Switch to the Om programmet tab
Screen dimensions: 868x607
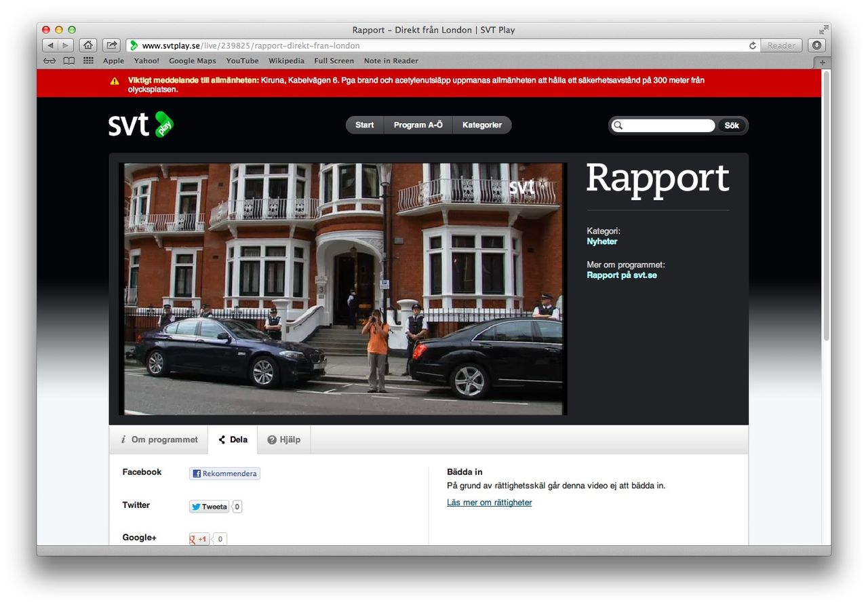click(159, 439)
